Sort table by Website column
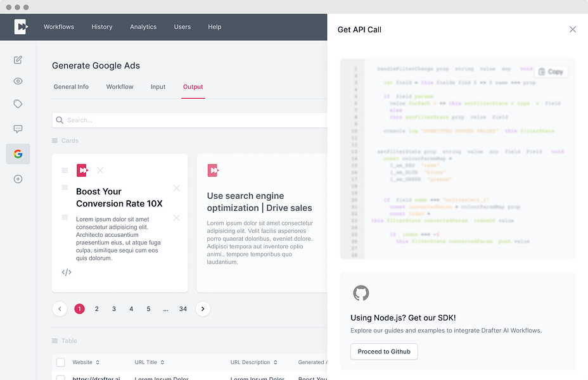Viewport: 588px width, 380px height. point(86,362)
